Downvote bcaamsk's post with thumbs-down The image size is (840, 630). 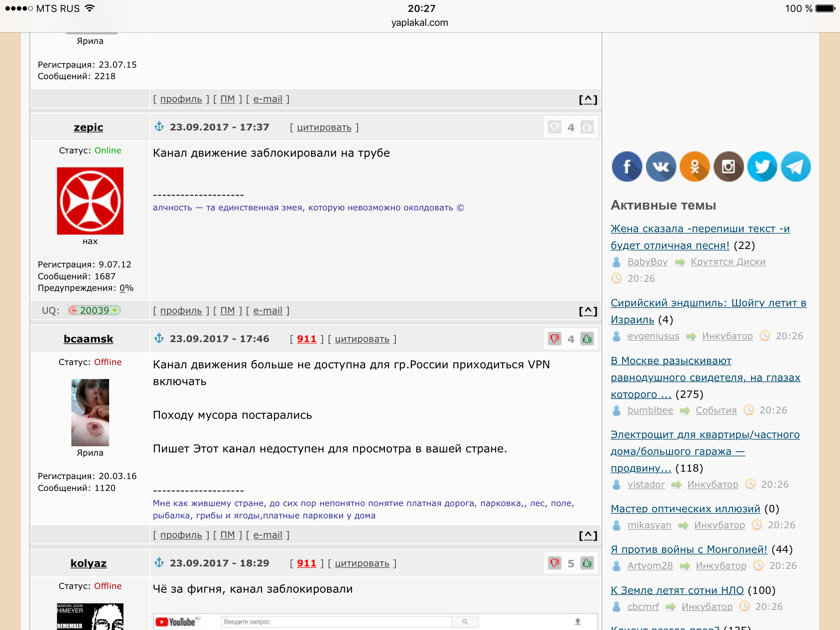pos(555,339)
